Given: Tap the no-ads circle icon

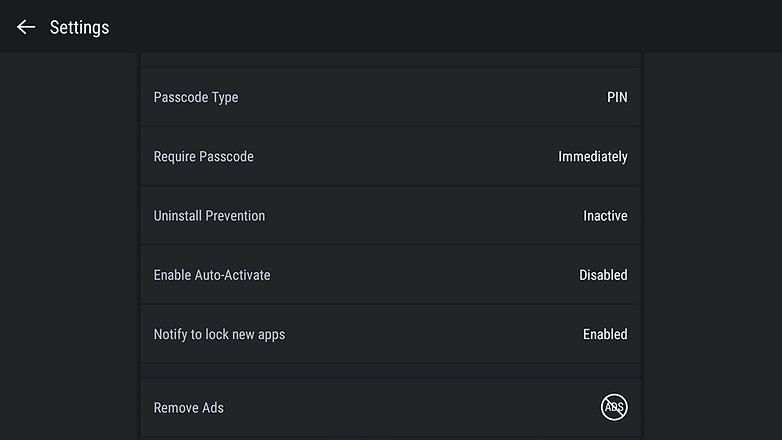Looking at the screenshot, I should [x=614, y=407].
